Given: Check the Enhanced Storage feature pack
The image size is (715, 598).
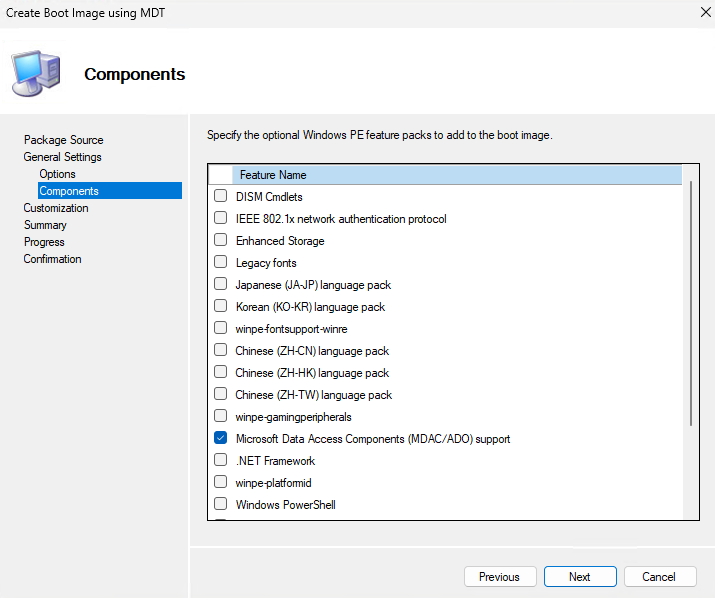Looking at the screenshot, I should (x=221, y=241).
